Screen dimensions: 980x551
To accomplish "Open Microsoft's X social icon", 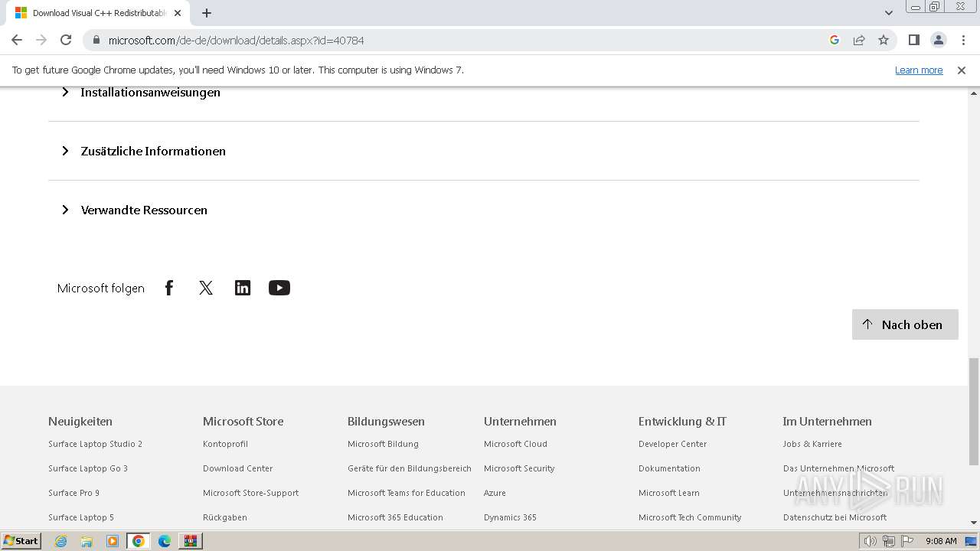I will coord(206,288).
